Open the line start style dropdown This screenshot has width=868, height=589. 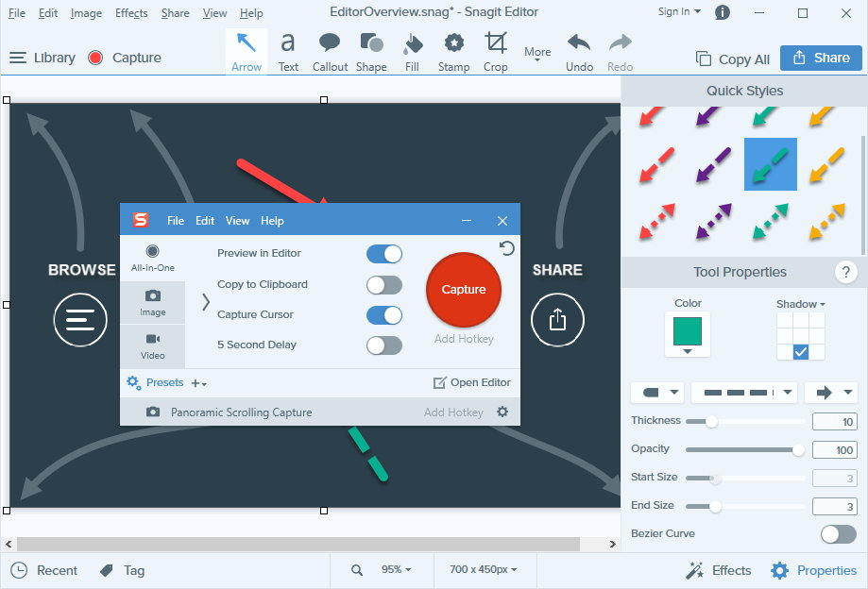(x=658, y=393)
